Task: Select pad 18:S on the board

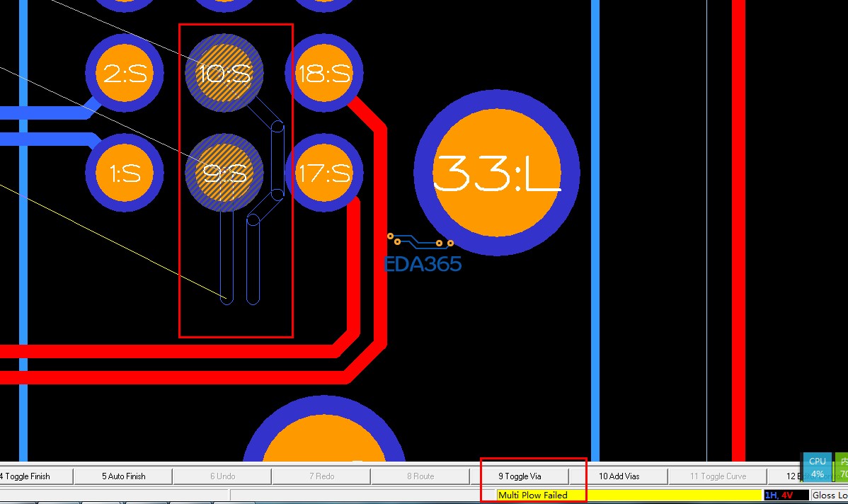Action: pos(324,73)
